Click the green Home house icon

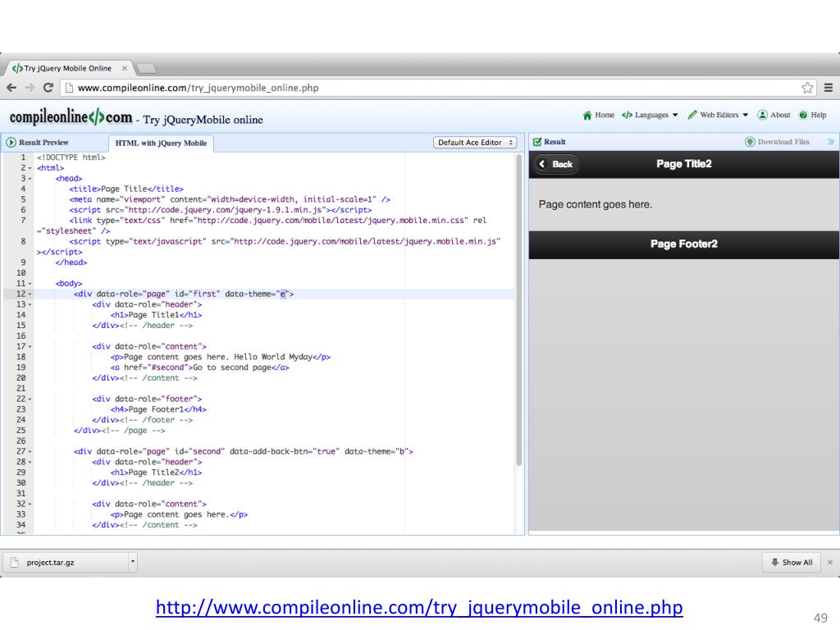(x=587, y=115)
